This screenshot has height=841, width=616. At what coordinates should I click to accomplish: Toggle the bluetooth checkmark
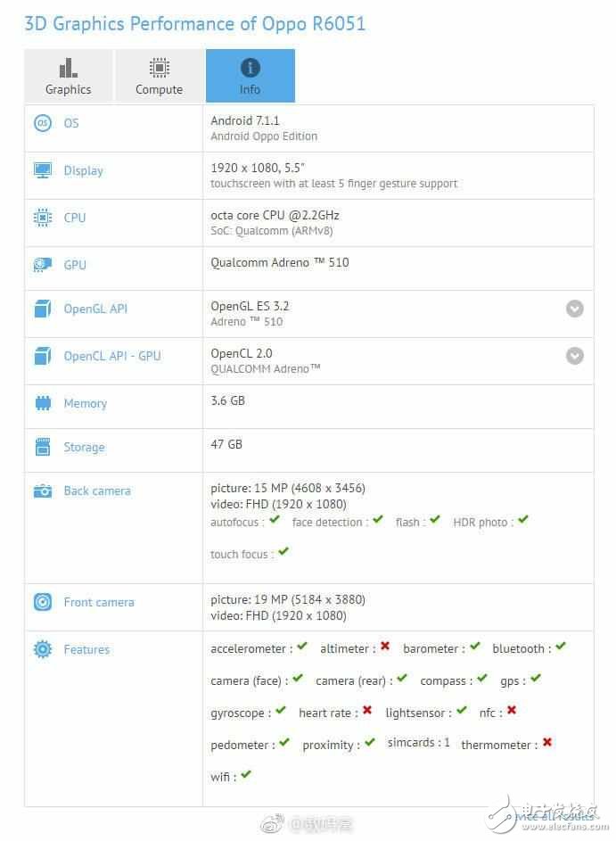(562, 646)
